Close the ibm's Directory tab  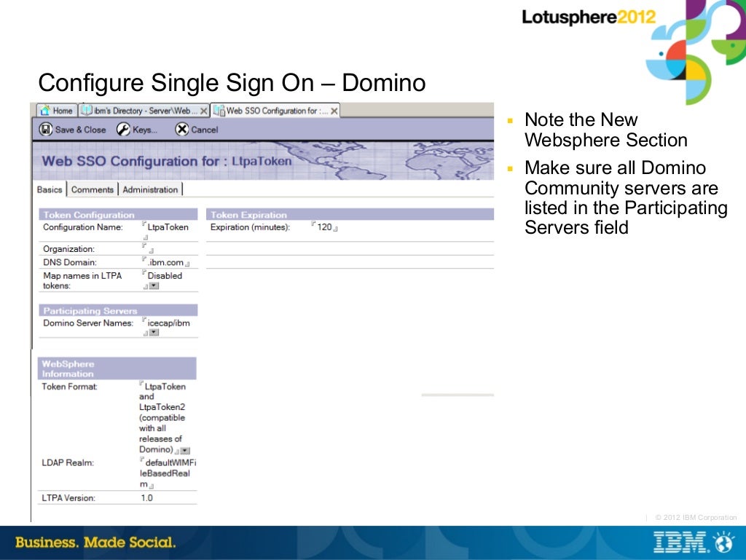(x=204, y=111)
